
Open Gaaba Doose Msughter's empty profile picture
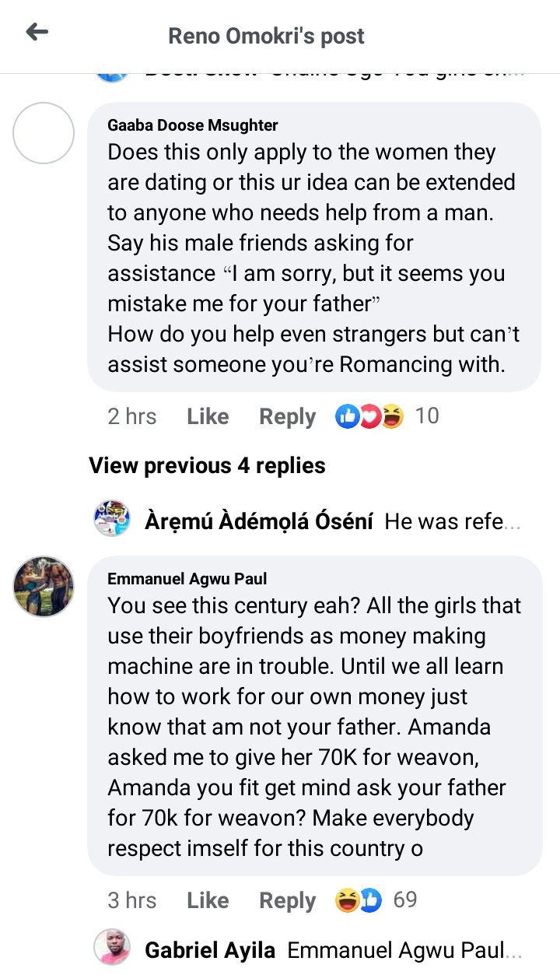click(x=44, y=133)
